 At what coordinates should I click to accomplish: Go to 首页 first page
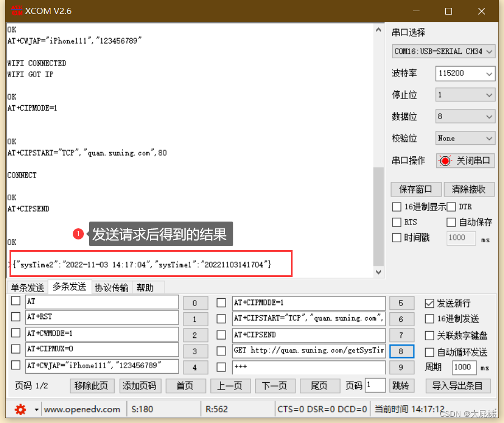pos(186,386)
